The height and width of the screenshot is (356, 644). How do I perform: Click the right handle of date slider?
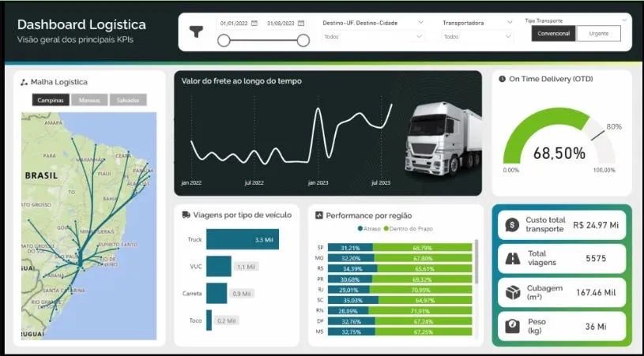(303, 40)
